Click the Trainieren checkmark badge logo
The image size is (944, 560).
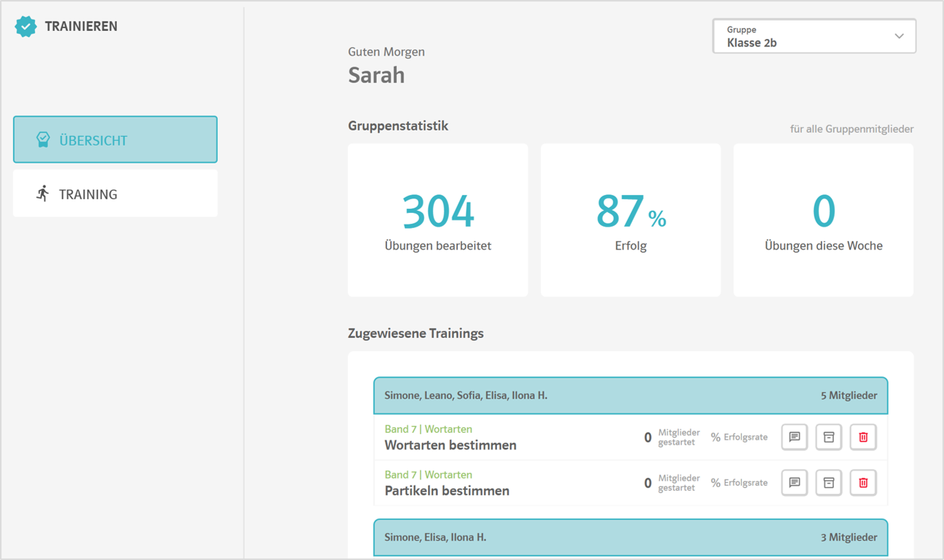(25, 27)
